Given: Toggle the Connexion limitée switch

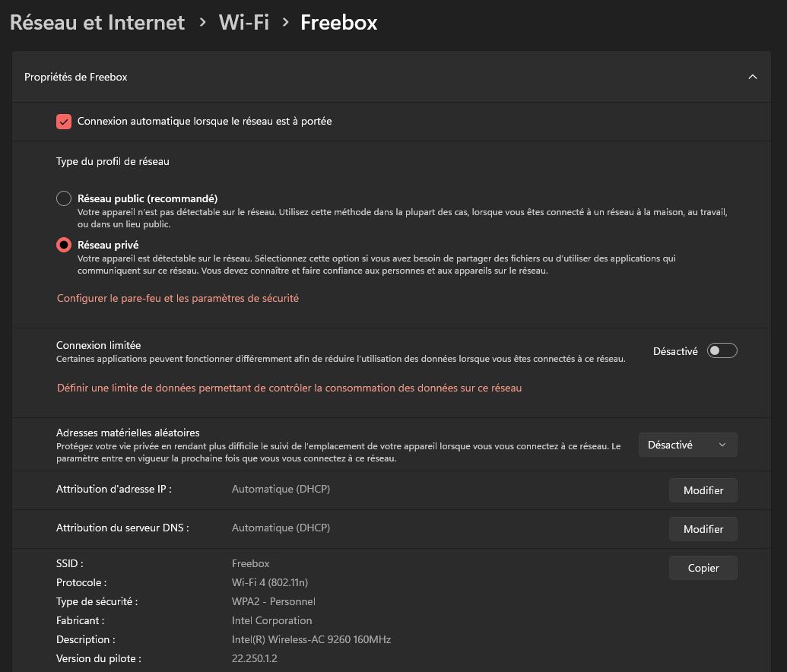Looking at the screenshot, I should (722, 350).
